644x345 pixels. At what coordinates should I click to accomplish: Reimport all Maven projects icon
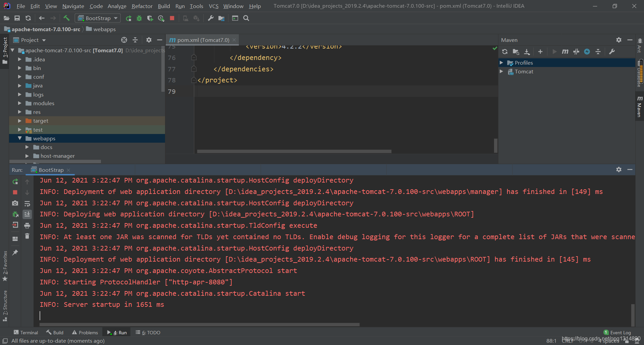505,52
